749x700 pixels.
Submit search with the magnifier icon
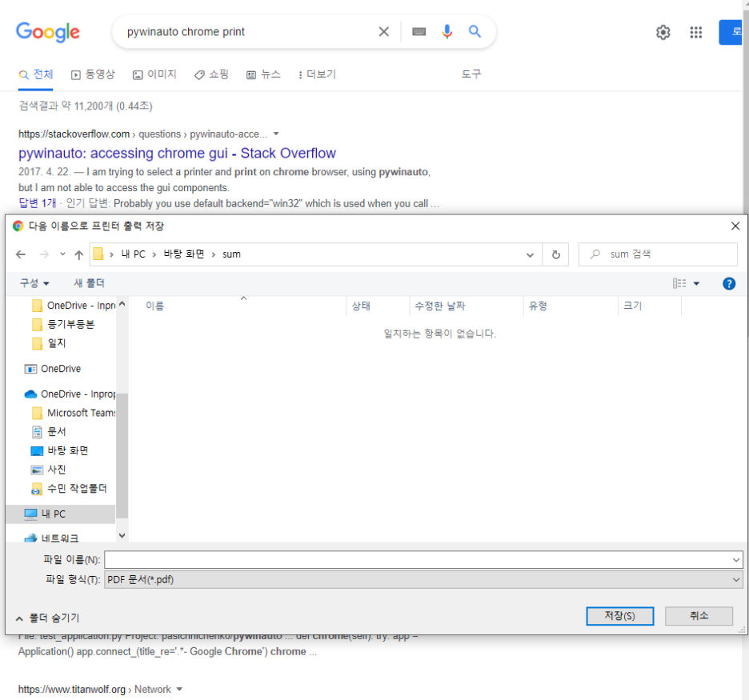[x=475, y=31]
